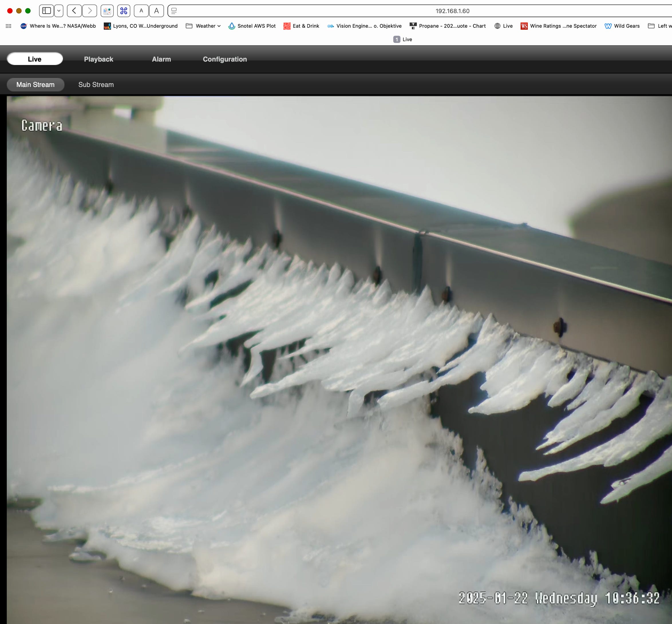Open the Live bookmark with globe icon
This screenshot has height=624, width=672.
click(503, 26)
